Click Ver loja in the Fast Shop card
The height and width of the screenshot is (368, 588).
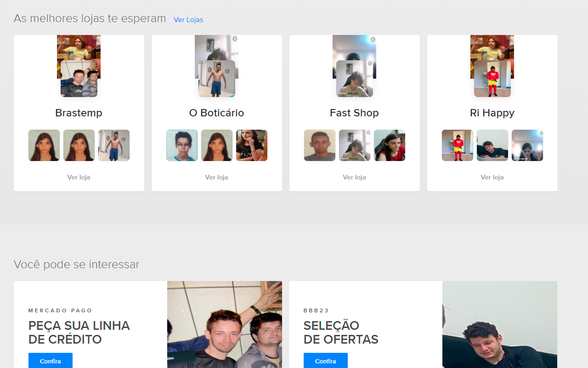(x=354, y=177)
